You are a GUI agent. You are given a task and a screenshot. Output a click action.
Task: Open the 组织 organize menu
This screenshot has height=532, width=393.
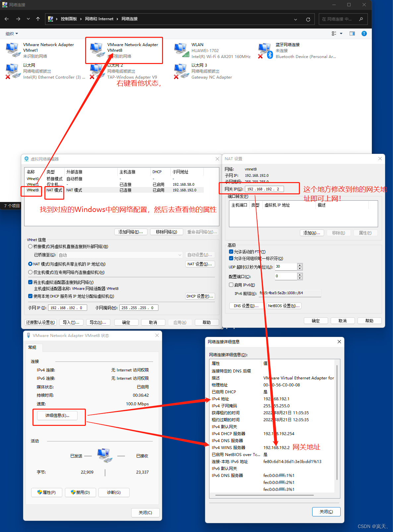pos(12,33)
